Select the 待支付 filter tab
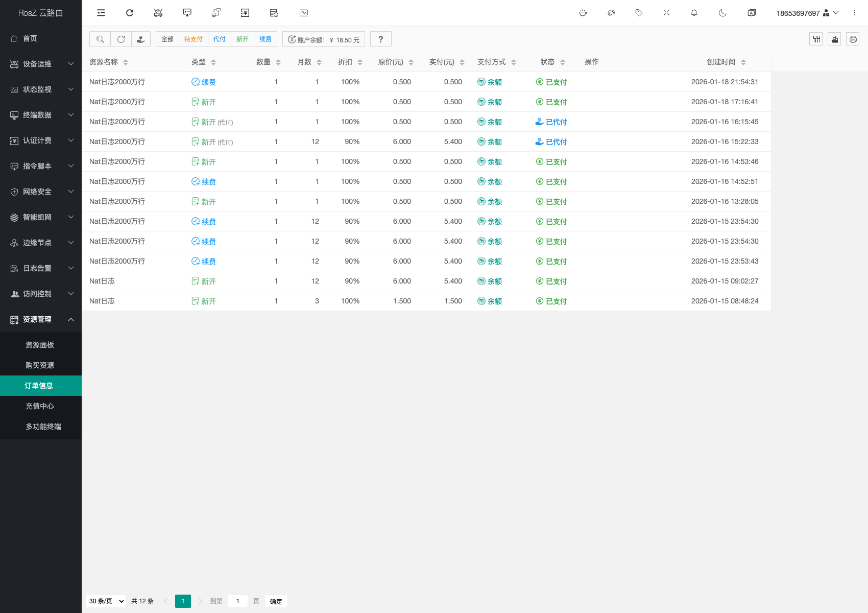 (x=193, y=39)
